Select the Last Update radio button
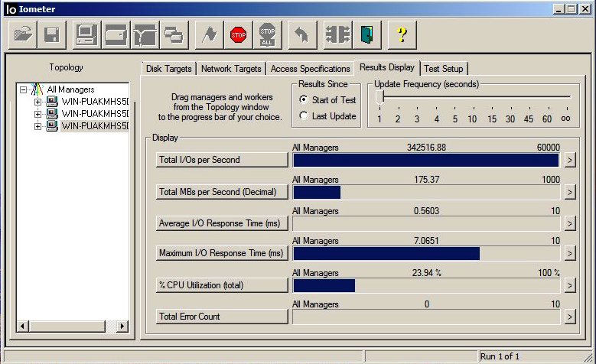Screen dimensions: 596x364 pyautogui.click(x=304, y=115)
